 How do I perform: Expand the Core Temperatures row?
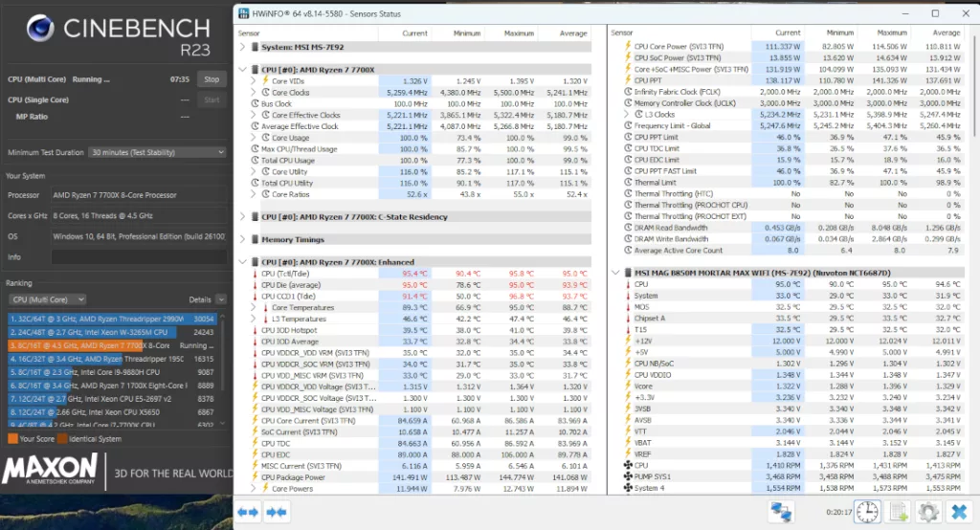253,307
